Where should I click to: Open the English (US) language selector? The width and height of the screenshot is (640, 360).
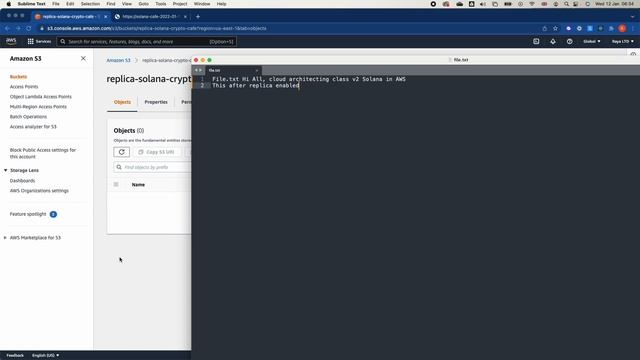[45, 356]
